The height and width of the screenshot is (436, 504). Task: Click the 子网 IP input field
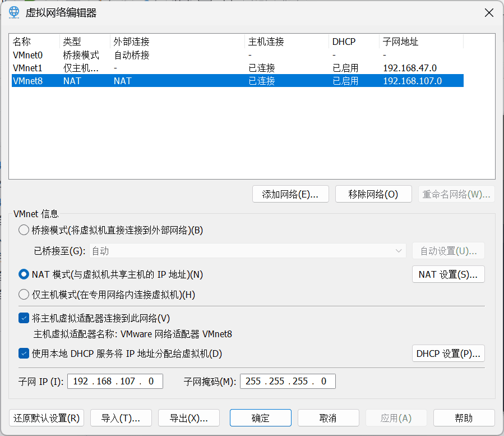(115, 382)
